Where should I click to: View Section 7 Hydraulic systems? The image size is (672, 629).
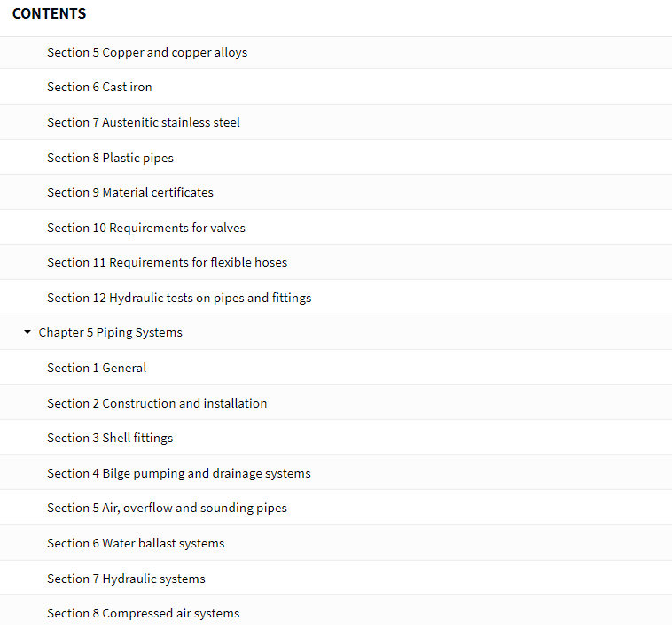click(126, 579)
